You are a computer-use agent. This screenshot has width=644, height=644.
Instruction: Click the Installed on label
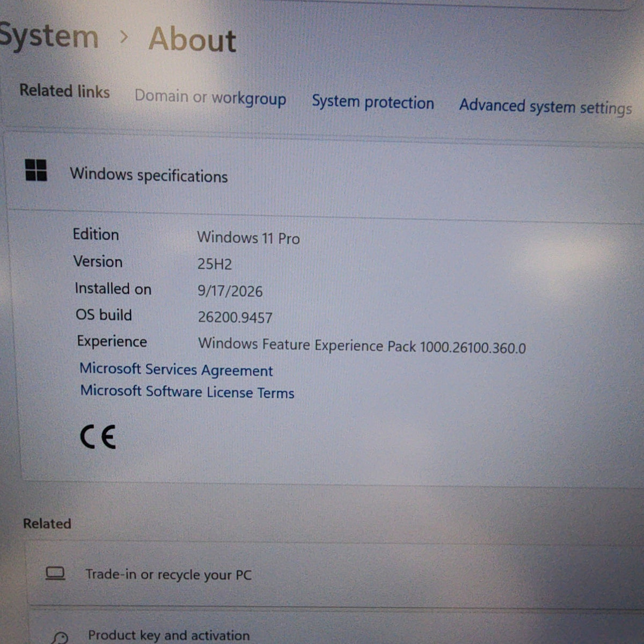coord(113,289)
